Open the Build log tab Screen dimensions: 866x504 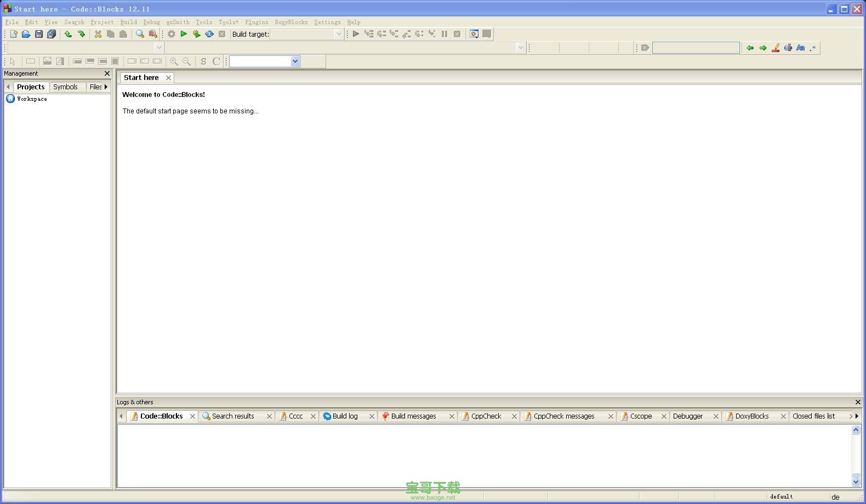tap(345, 416)
